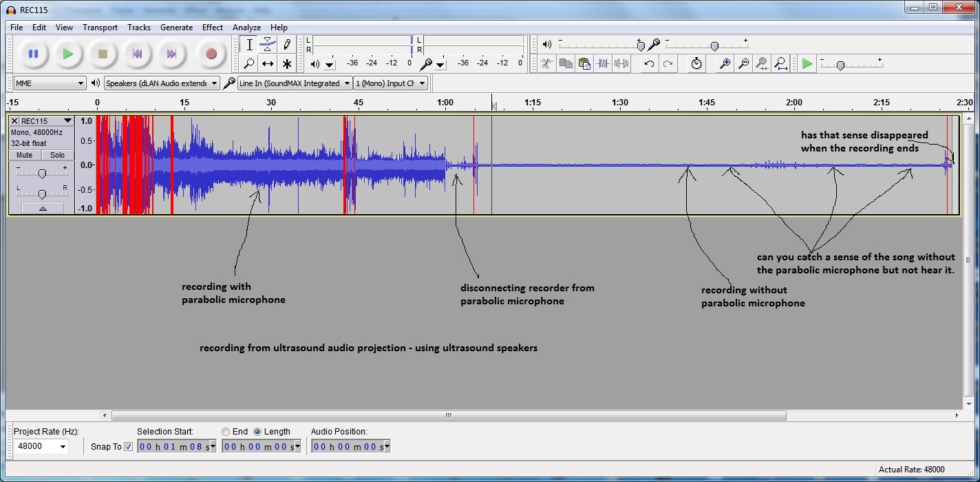Undo the last action

[x=648, y=63]
